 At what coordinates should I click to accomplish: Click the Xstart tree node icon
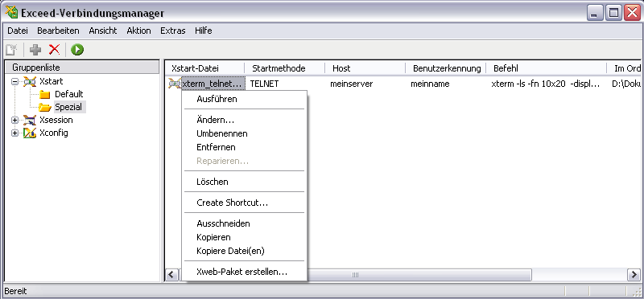pyautogui.click(x=30, y=81)
